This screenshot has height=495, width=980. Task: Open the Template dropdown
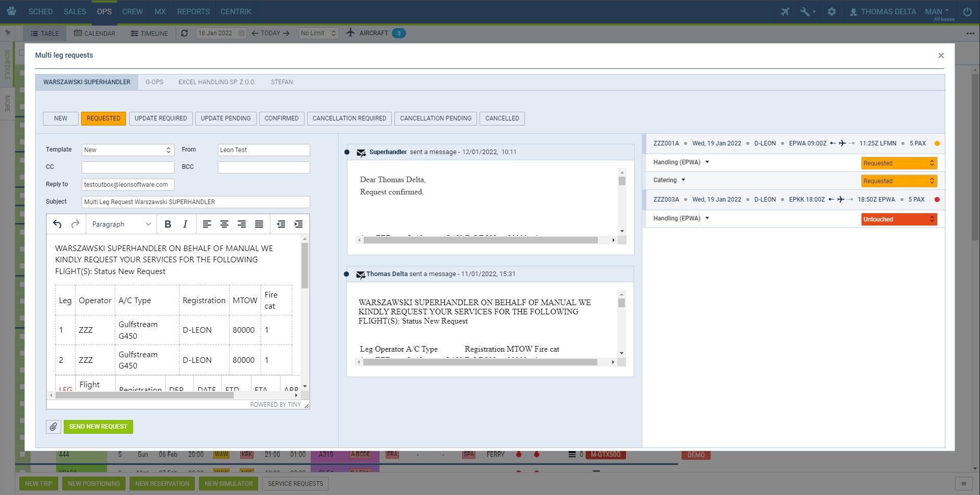[128, 150]
